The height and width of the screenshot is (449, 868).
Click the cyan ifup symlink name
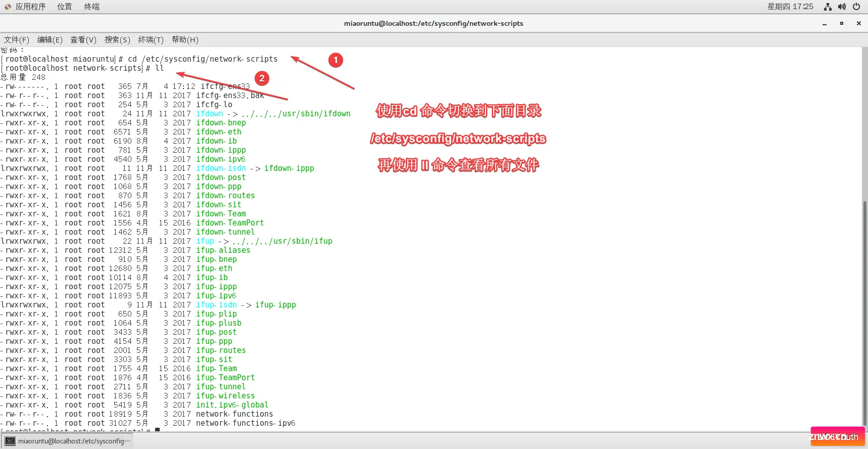point(205,241)
